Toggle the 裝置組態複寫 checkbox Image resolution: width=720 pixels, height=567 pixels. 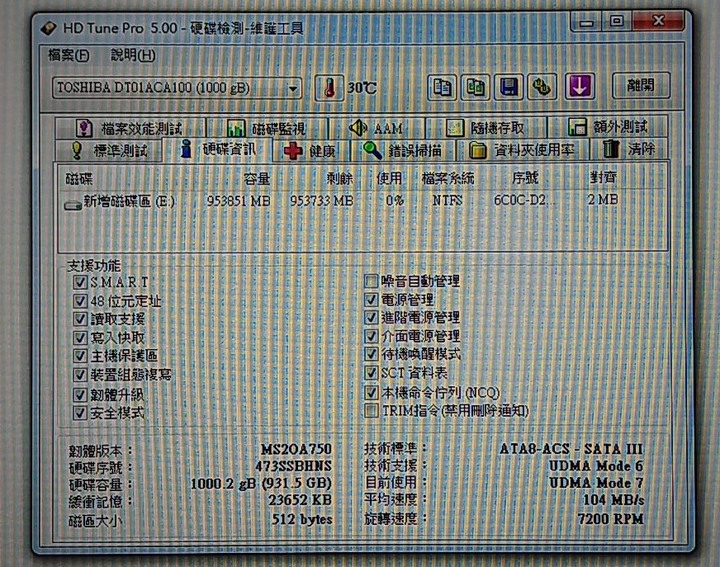click(80, 375)
